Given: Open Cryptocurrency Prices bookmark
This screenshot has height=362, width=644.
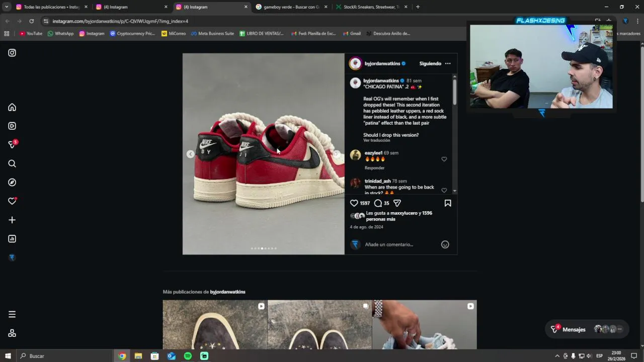Looking at the screenshot, I should [x=132, y=34].
